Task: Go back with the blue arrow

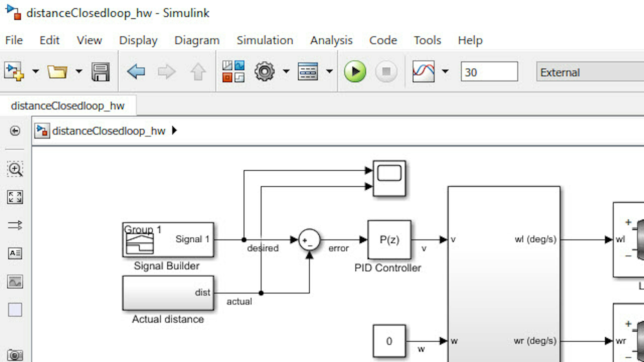Action: 136,71
